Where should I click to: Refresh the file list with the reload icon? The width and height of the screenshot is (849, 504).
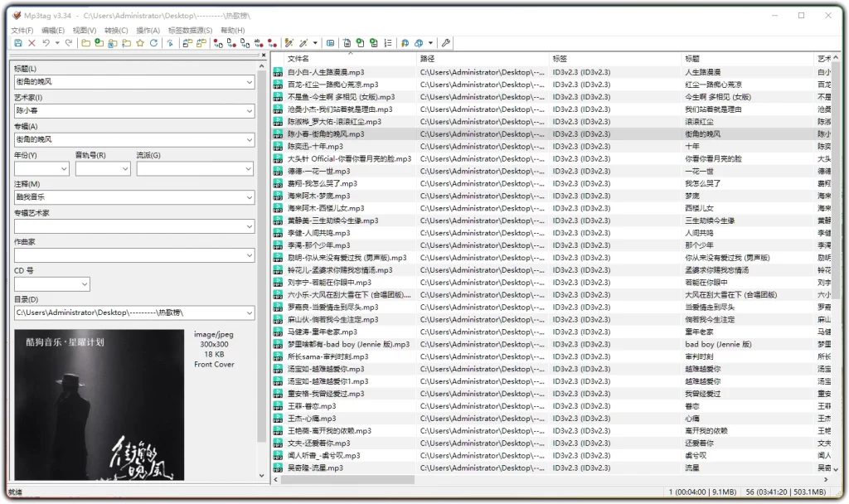click(153, 42)
